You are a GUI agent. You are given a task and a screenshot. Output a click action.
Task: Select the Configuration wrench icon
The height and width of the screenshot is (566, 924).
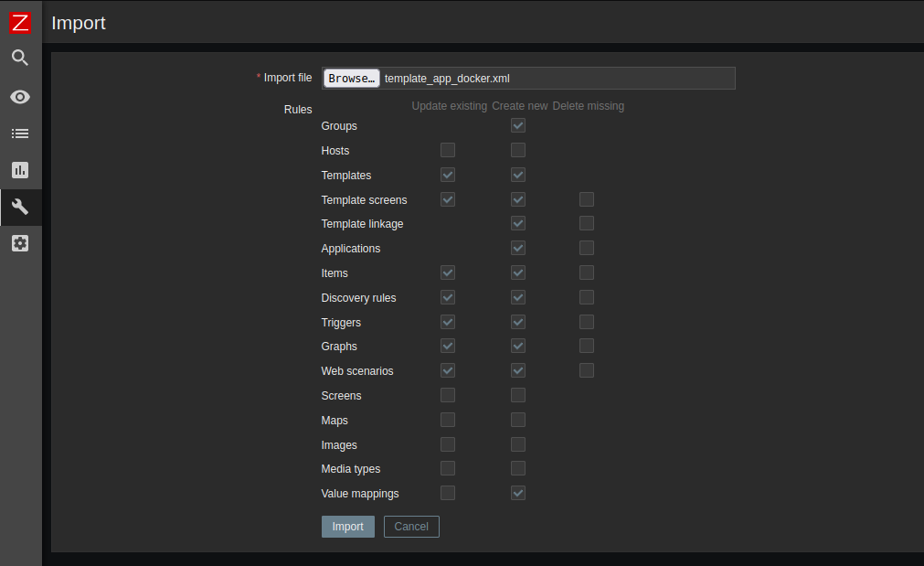click(x=19, y=207)
